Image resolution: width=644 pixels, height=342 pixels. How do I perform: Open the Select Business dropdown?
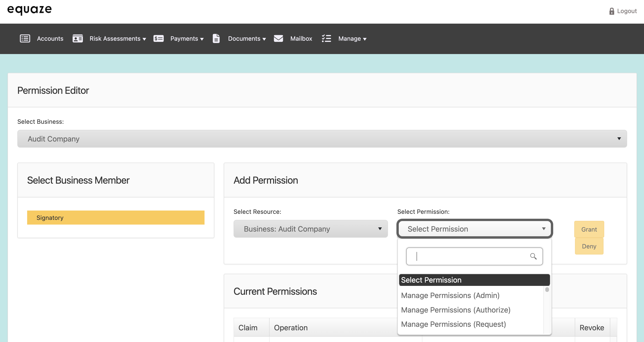[x=322, y=139]
